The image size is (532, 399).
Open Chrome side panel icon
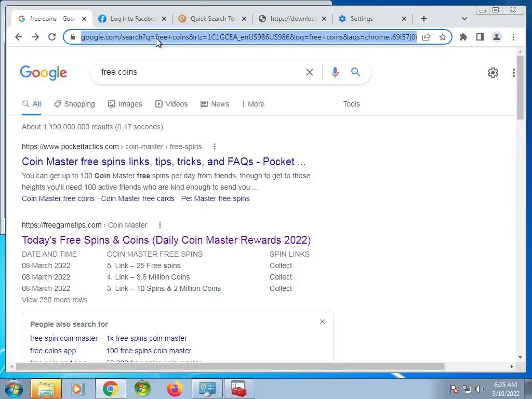click(x=480, y=37)
